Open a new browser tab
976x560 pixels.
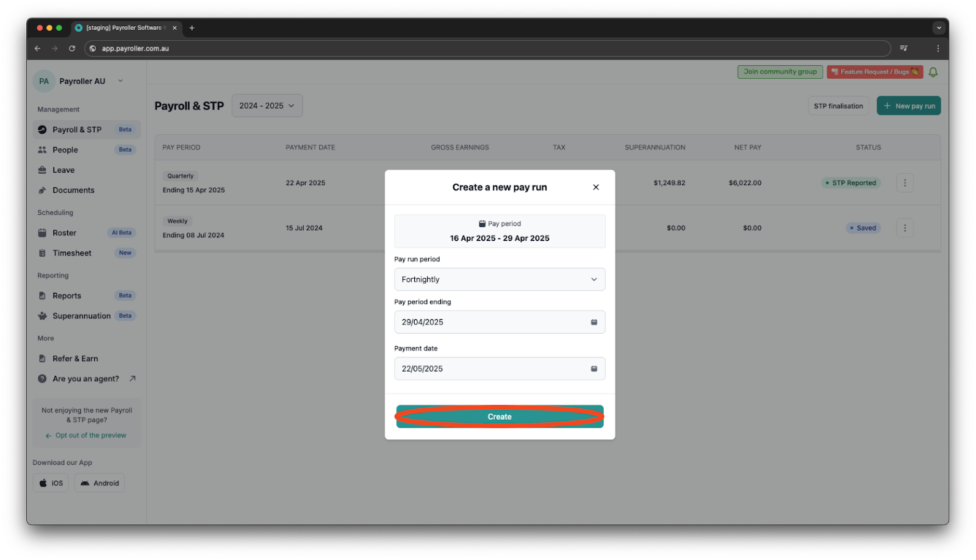click(x=193, y=27)
